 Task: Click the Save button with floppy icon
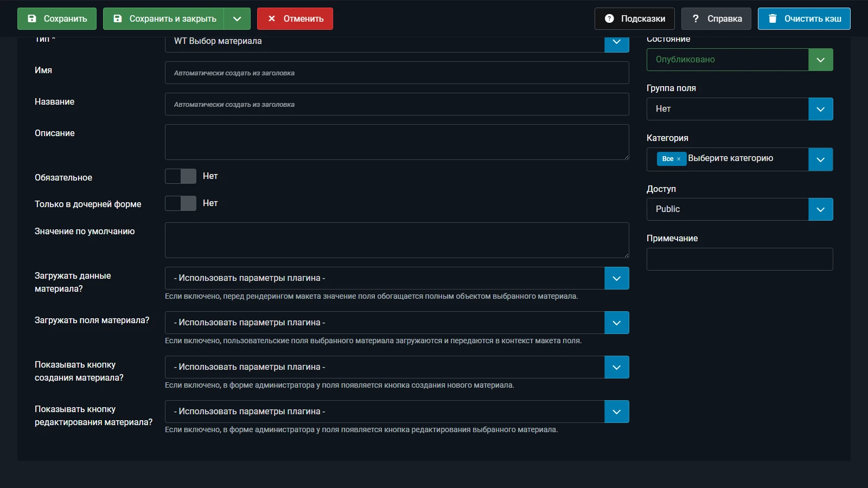tap(57, 18)
